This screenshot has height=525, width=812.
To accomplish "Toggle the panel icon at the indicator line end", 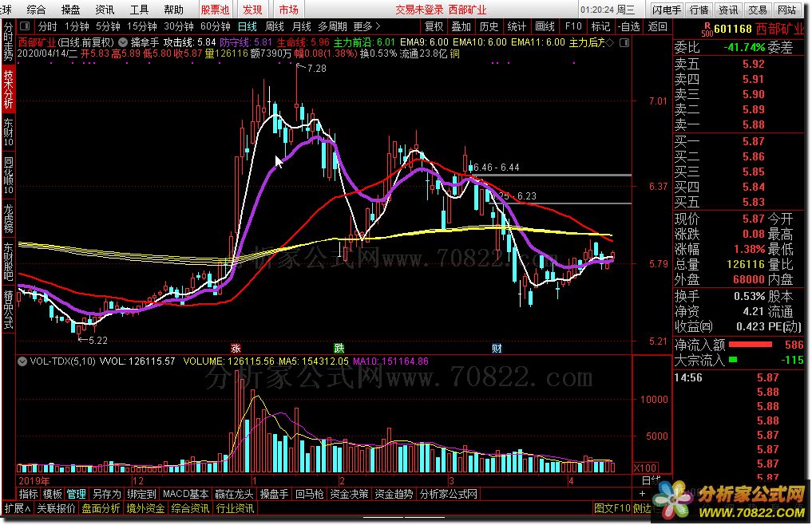I will [x=624, y=42].
